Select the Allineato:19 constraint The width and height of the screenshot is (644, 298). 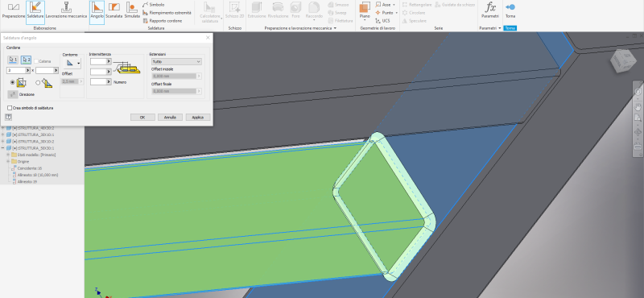(x=25, y=181)
